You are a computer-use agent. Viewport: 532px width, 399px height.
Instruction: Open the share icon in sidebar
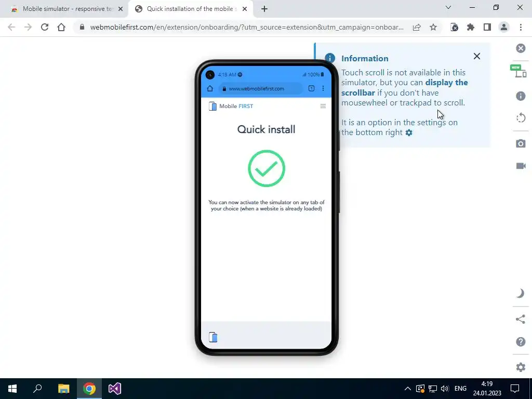click(520, 320)
